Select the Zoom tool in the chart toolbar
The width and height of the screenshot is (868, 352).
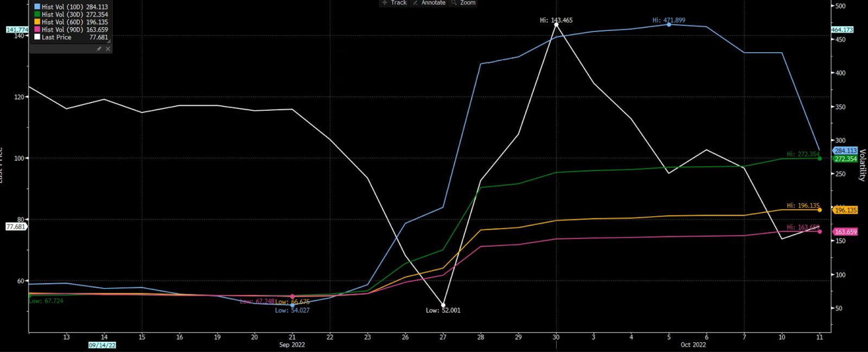[463, 3]
